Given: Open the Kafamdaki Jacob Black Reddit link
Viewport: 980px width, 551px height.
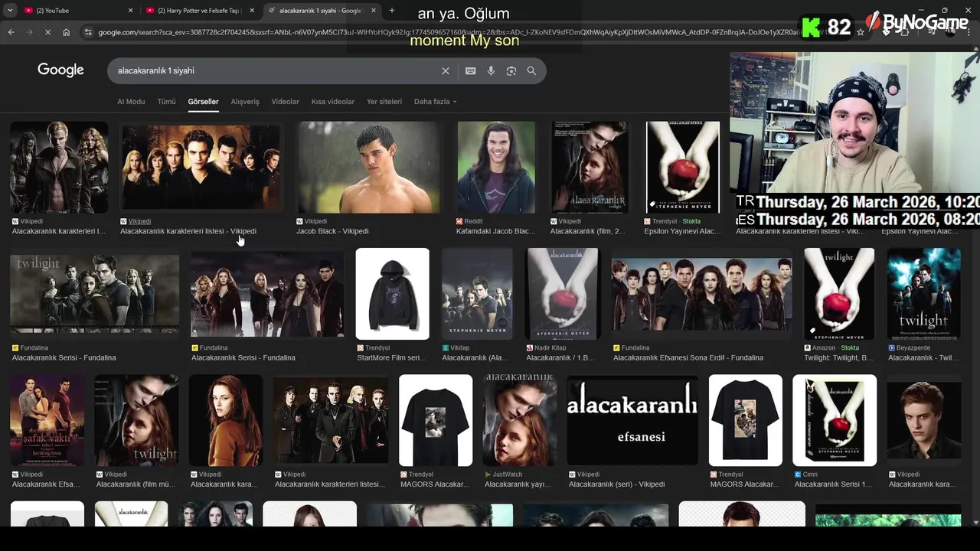Looking at the screenshot, I should [x=495, y=231].
